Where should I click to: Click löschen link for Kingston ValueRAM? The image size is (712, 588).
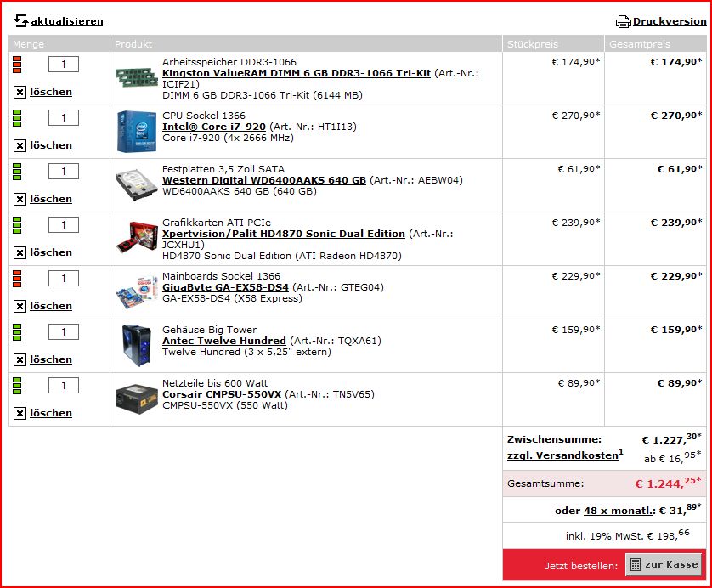[x=51, y=92]
